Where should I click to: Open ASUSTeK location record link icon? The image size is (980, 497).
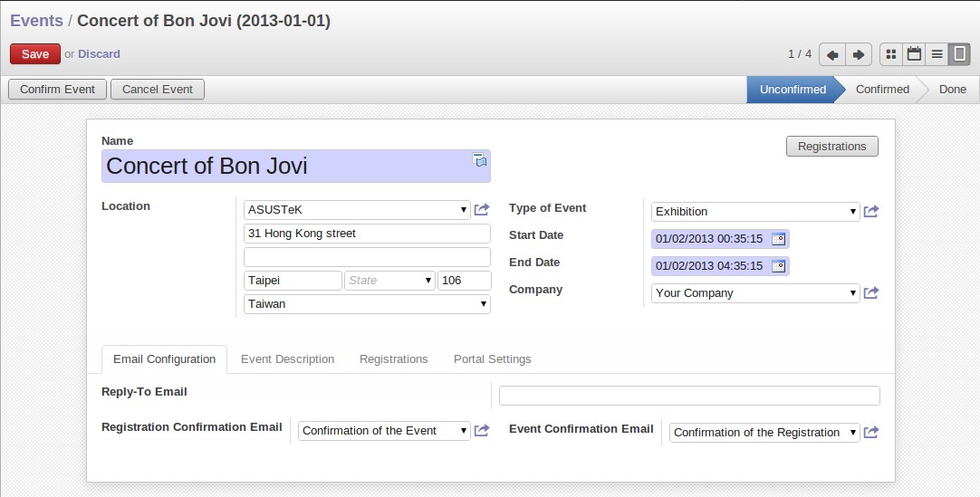click(481, 209)
